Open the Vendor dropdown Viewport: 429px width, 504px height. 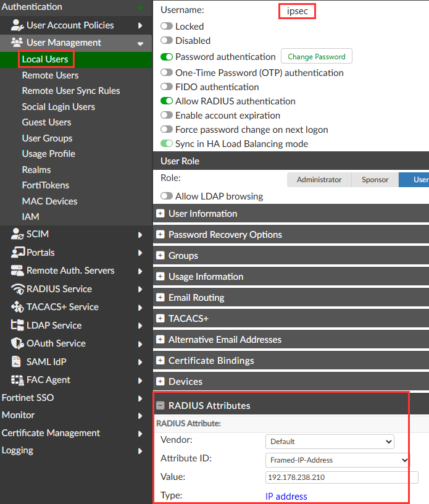[330, 442]
